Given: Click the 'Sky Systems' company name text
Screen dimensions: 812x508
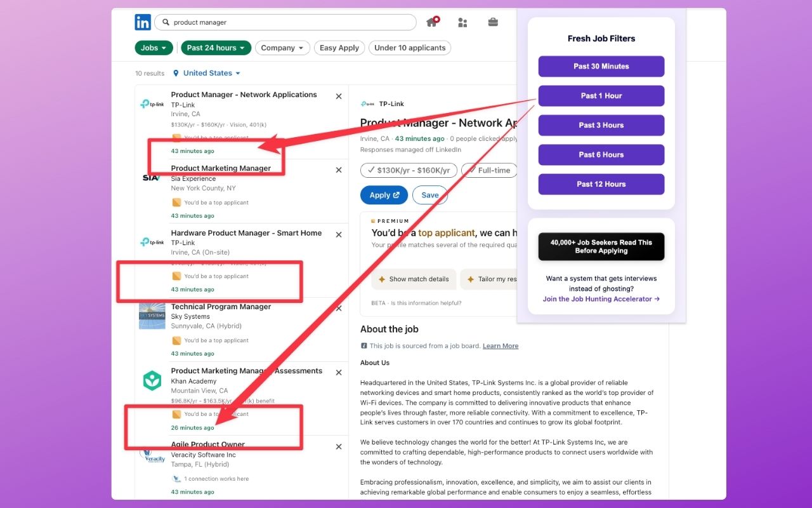Looking at the screenshot, I should [x=190, y=316].
